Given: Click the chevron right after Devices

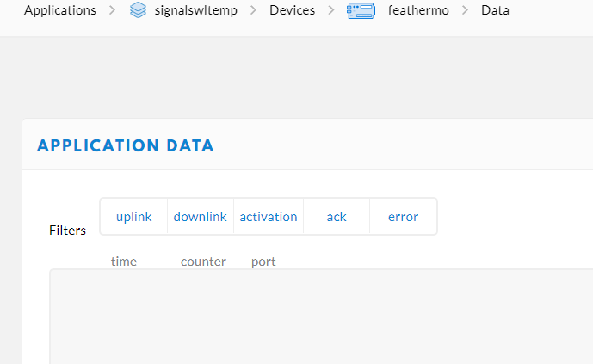Looking at the screenshot, I should click(330, 11).
